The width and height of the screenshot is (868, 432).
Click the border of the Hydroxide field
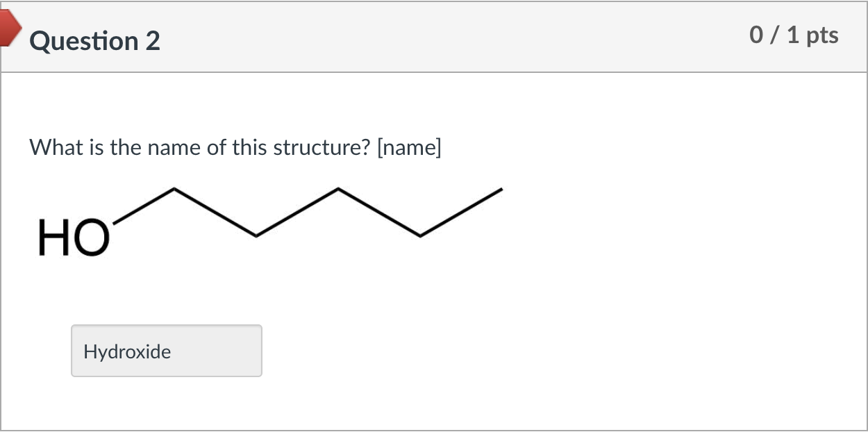click(x=166, y=326)
